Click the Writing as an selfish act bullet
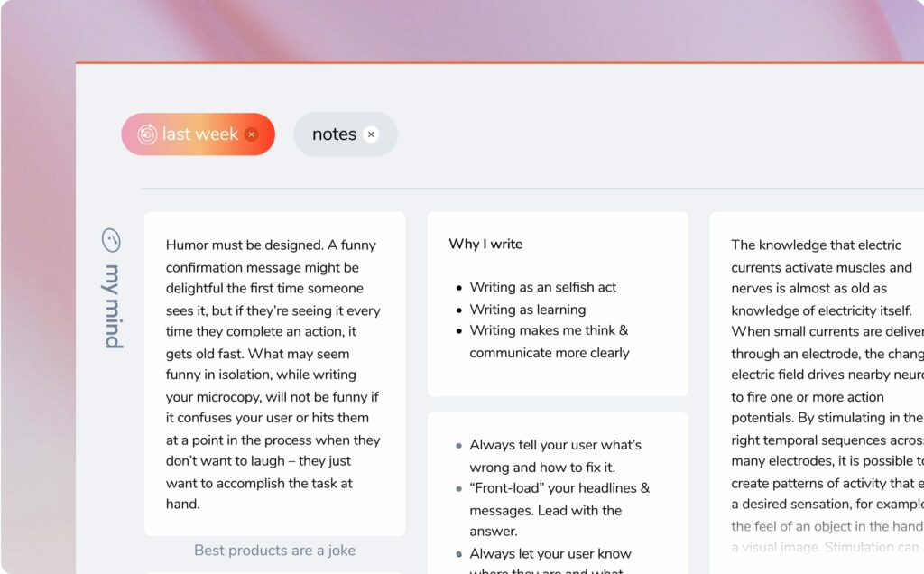Image resolution: width=924 pixels, height=574 pixels. click(x=542, y=287)
